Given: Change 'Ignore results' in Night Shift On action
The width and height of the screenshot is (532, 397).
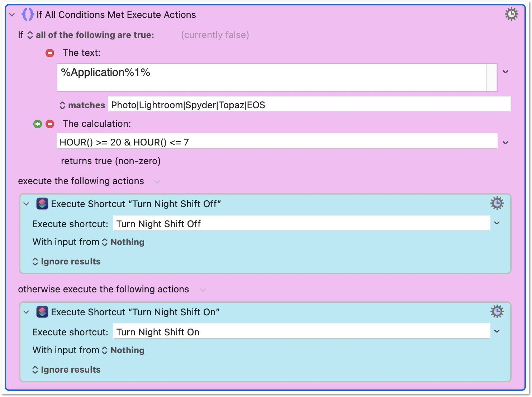Looking at the screenshot, I should pyautogui.click(x=66, y=370).
